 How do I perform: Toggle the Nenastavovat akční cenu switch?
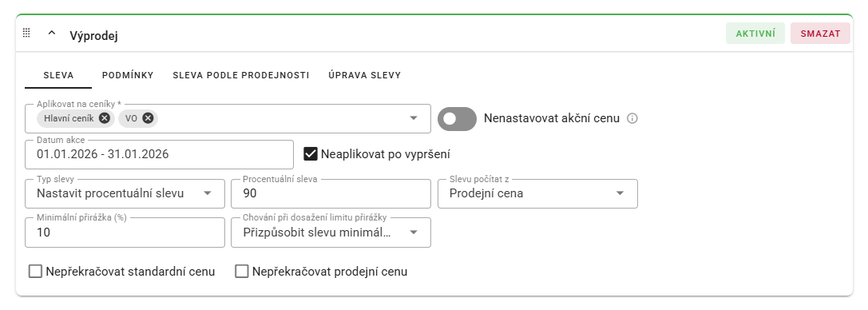point(458,119)
